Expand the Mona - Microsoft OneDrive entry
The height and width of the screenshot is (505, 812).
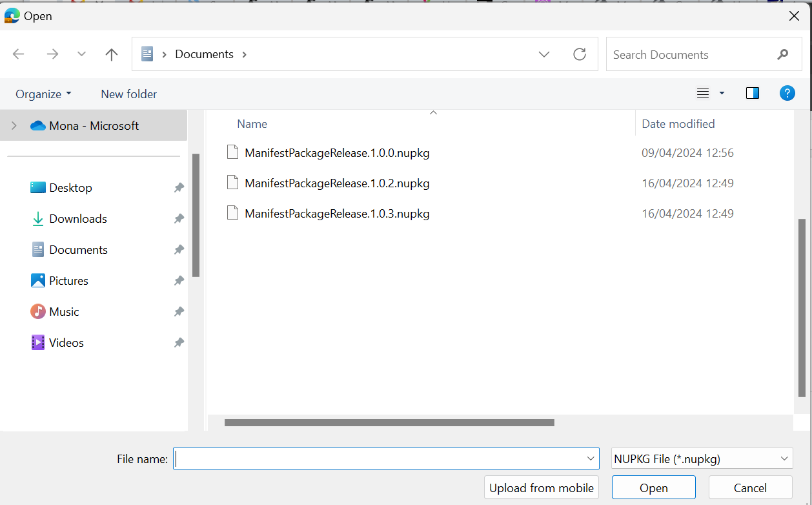14,125
